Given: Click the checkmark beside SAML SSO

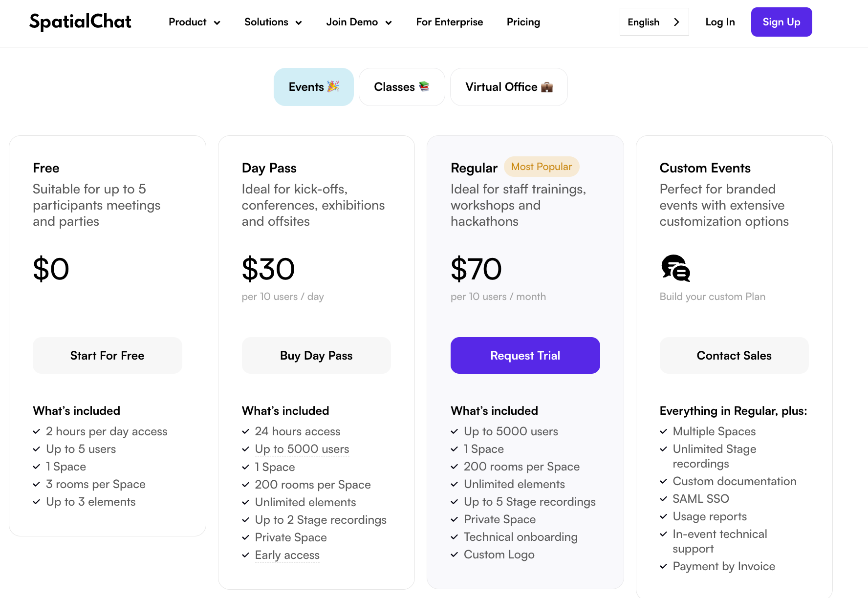Looking at the screenshot, I should click(x=663, y=499).
